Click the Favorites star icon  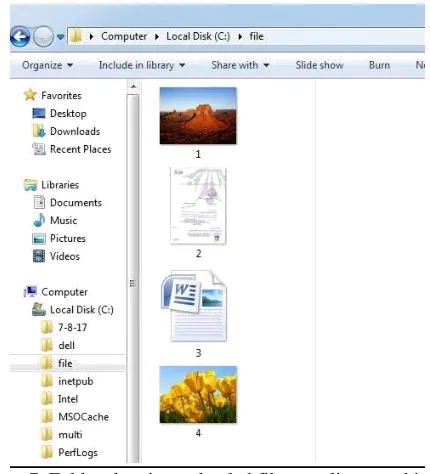pyautogui.click(x=30, y=95)
